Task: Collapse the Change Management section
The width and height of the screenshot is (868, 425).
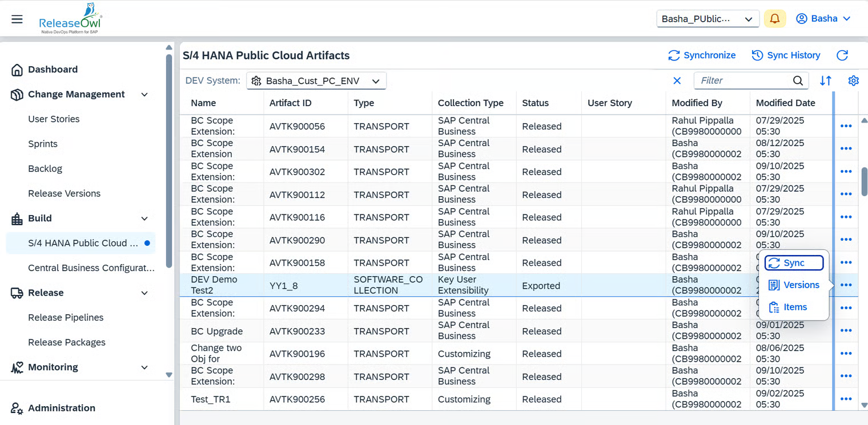Action: pos(144,95)
